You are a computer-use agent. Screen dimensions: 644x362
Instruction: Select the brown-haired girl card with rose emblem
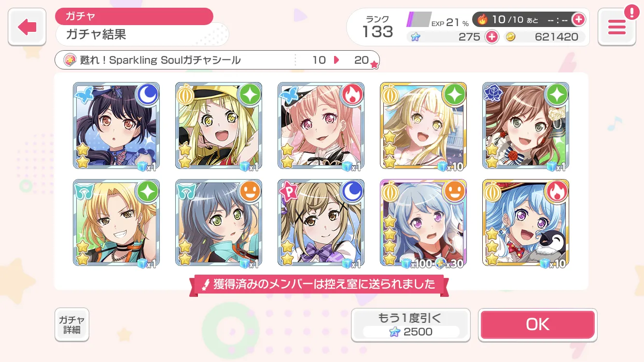point(526,125)
